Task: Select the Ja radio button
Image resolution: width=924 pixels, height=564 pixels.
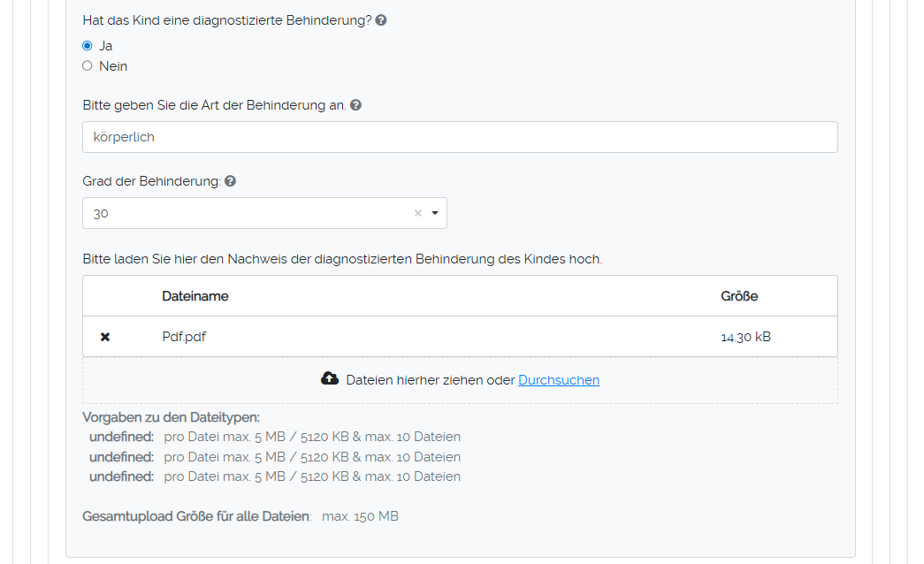Action: click(x=88, y=46)
